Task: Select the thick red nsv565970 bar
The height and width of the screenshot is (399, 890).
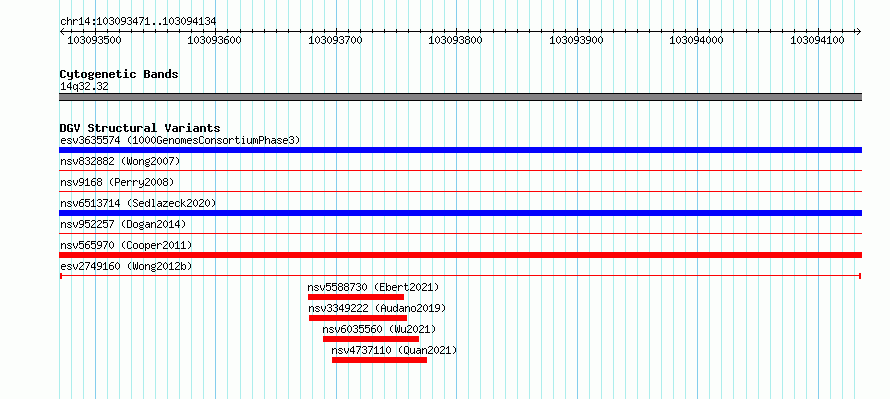Action: [460, 255]
